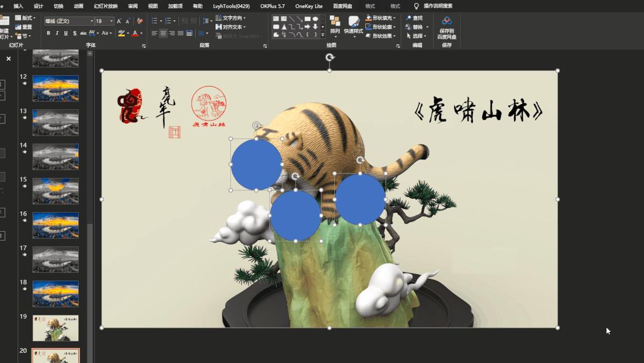Click the red font color swatch
Image resolution: width=644 pixels, height=363 pixels.
click(135, 33)
